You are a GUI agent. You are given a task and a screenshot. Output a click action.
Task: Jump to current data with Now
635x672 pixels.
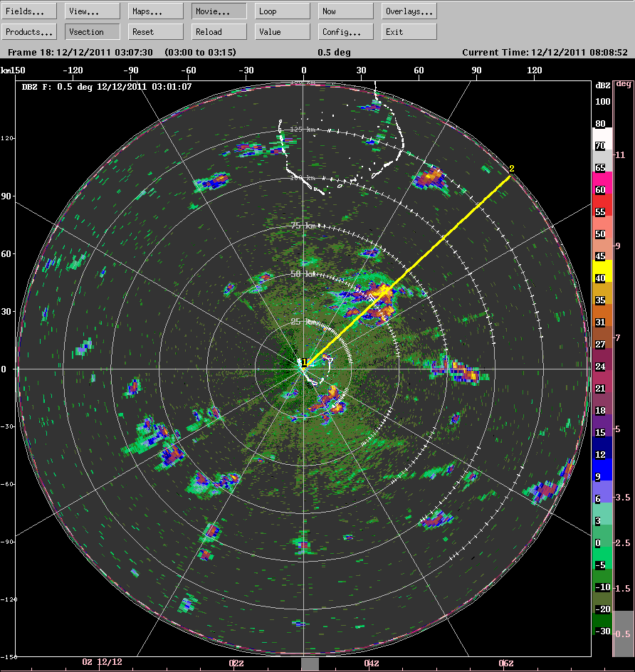click(346, 11)
